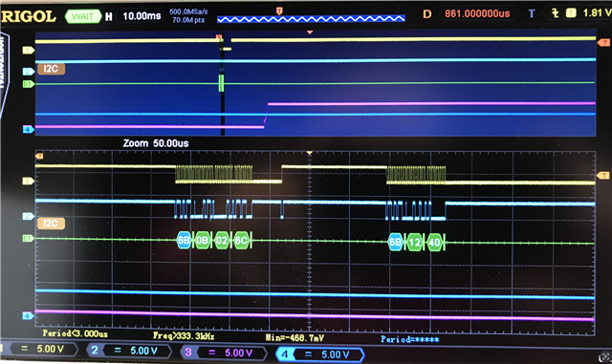The height and width of the screenshot is (364, 612).
Task: Tap the I2C bus label in the zoom view
Action: click(51, 224)
